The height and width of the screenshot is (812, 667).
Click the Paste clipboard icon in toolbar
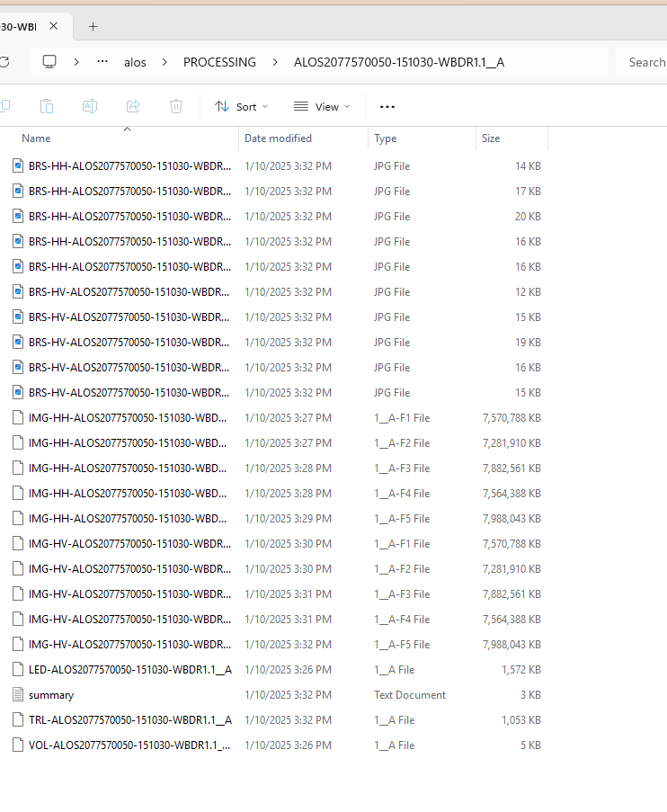click(47, 106)
